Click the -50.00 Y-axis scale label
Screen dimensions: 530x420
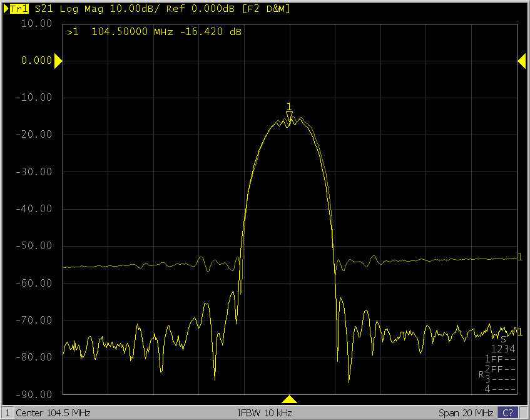(36, 246)
